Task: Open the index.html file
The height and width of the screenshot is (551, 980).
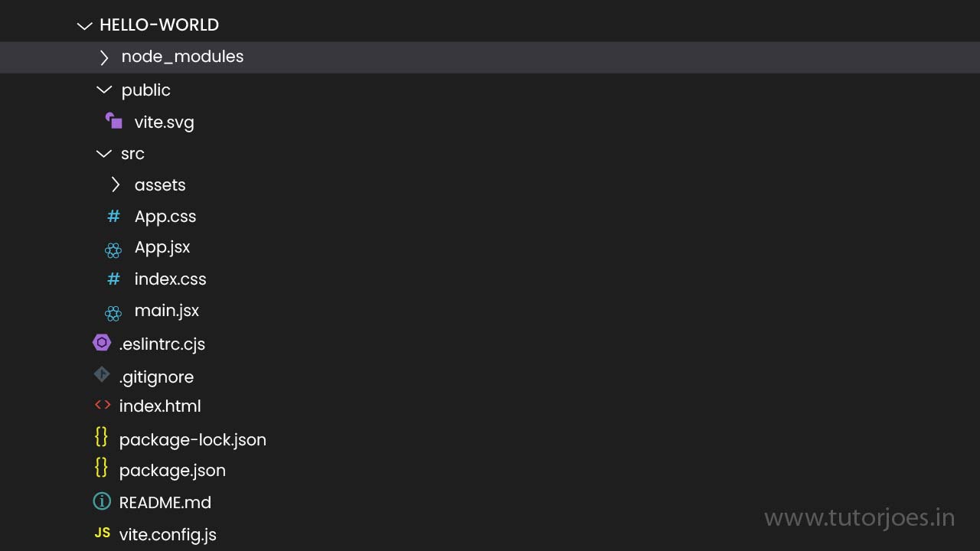Action: pyautogui.click(x=160, y=406)
